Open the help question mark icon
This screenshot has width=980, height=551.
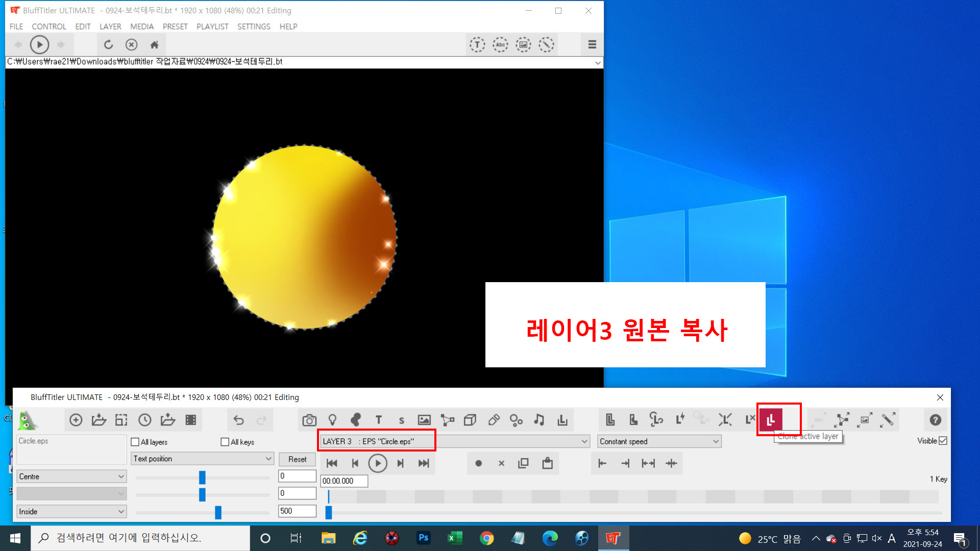pyautogui.click(x=935, y=420)
